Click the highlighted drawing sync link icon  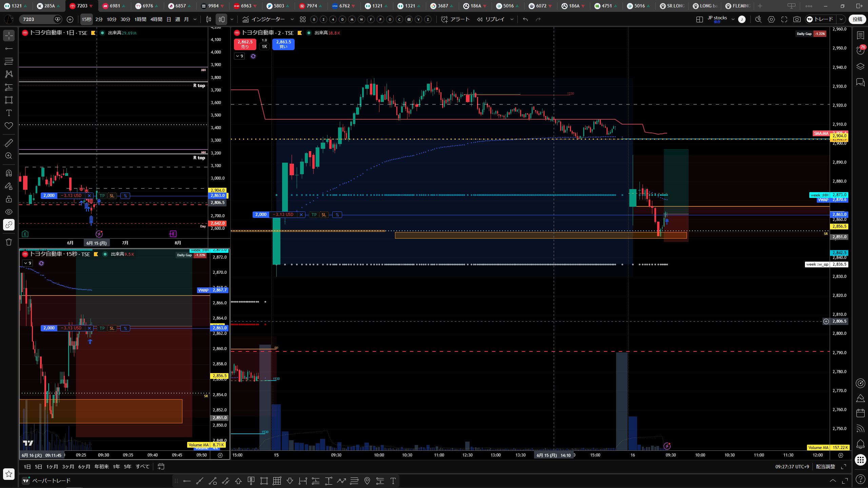click(9, 225)
